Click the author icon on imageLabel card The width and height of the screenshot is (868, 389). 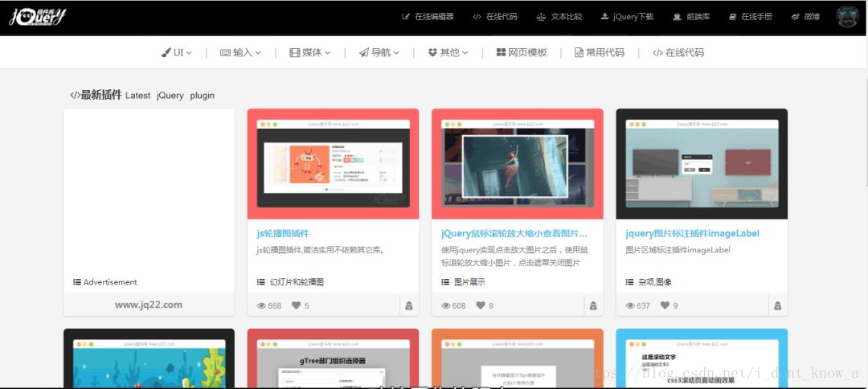[x=778, y=305]
